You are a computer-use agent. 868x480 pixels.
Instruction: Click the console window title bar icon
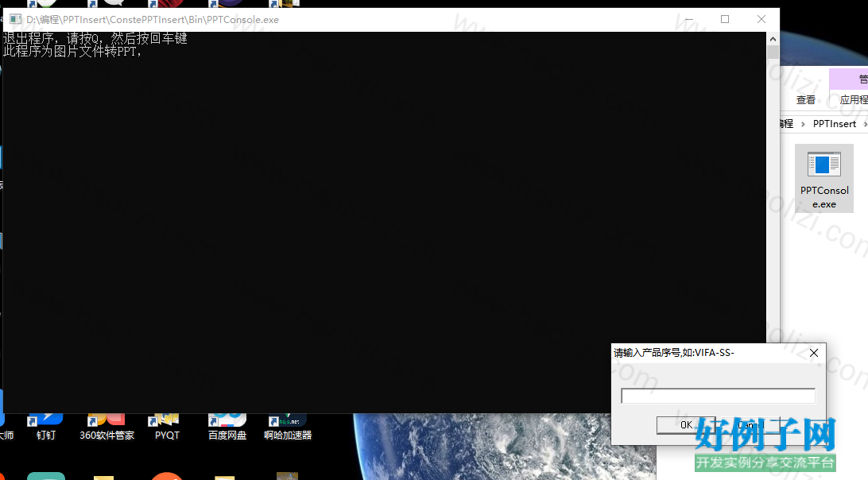pos(16,19)
